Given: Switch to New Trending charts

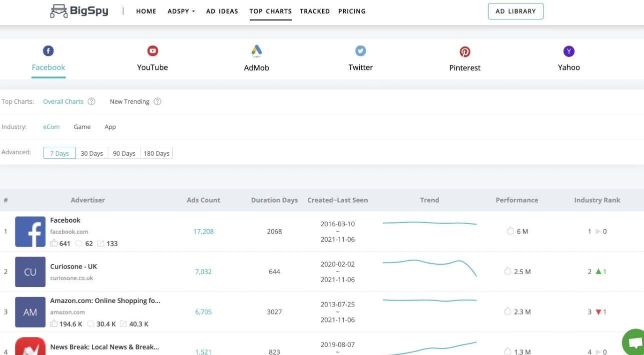Looking at the screenshot, I should [x=129, y=101].
